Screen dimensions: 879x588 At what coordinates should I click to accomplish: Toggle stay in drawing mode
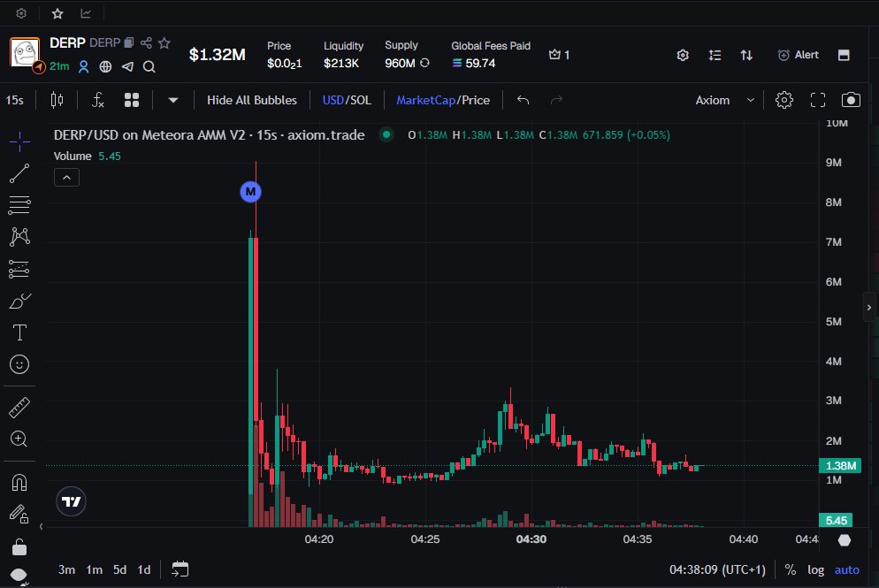click(19, 514)
